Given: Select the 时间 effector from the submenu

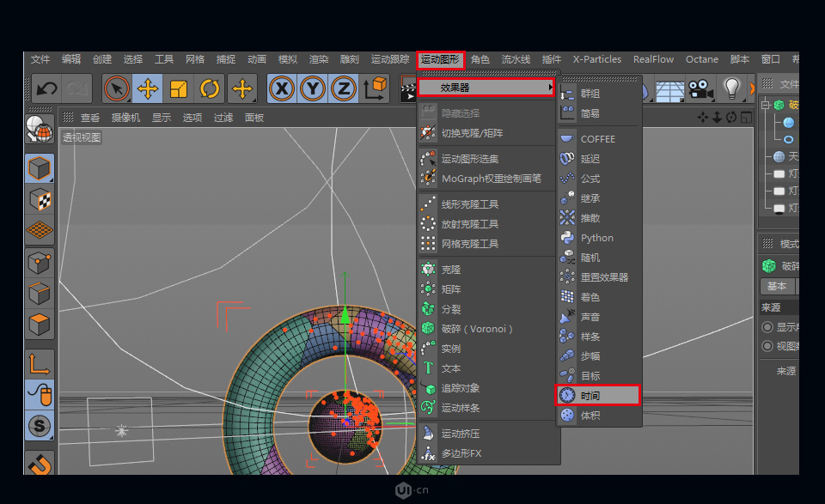Looking at the screenshot, I should [598, 395].
